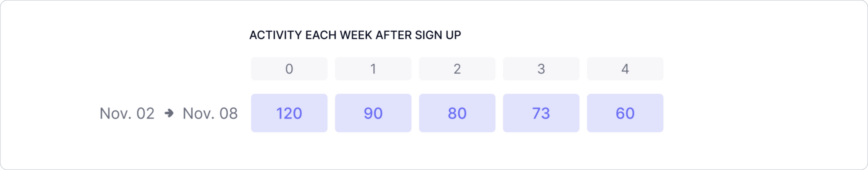Select the week 4 column header

coord(625,69)
